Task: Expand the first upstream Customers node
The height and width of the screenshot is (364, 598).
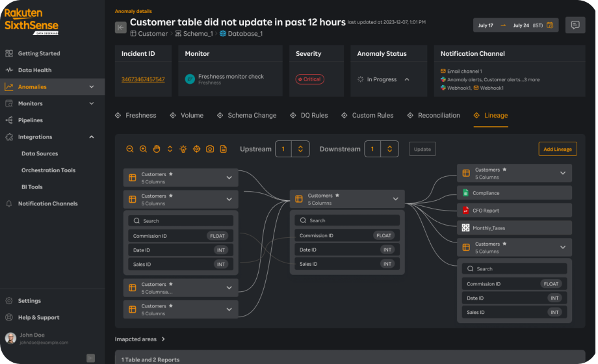Action: [229, 178]
